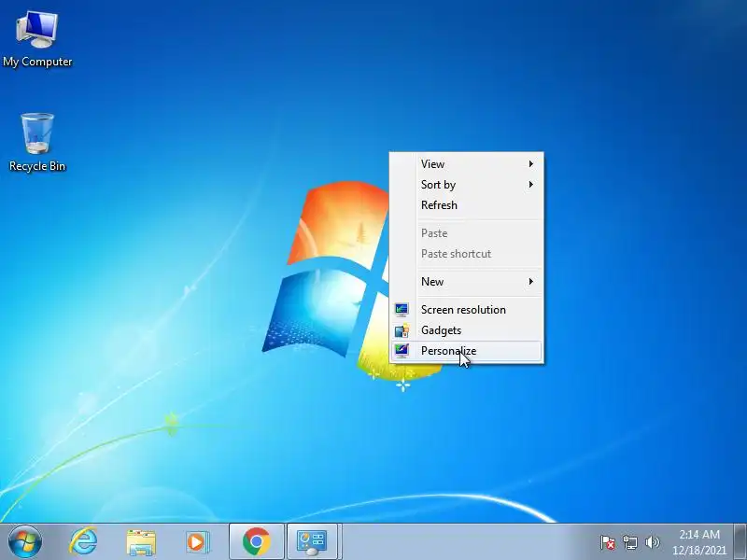The height and width of the screenshot is (560, 747).
Task: Click the Action Center flag tray icon
Action: (x=608, y=542)
